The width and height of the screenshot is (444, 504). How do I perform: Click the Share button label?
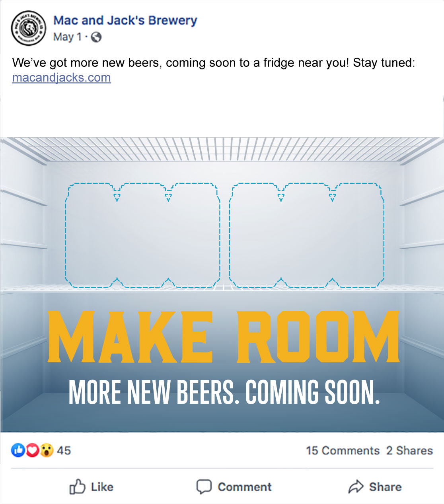point(385,487)
